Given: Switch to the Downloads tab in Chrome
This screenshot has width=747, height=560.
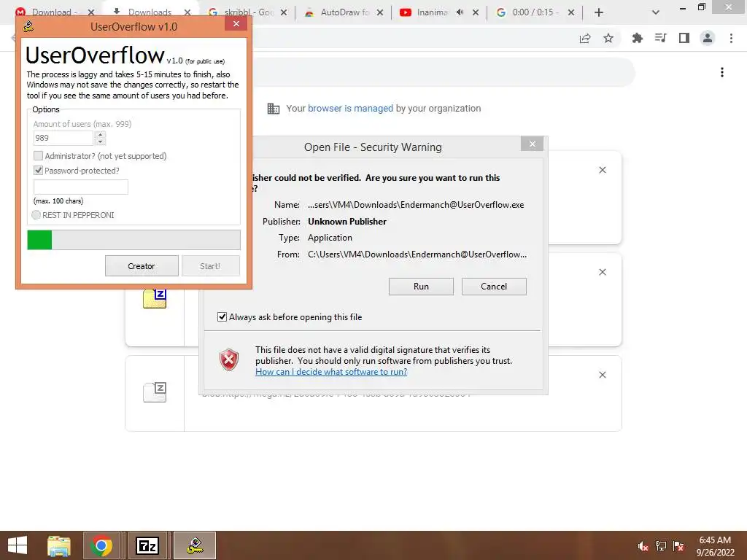Looking at the screenshot, I should [x=150, y=12].
